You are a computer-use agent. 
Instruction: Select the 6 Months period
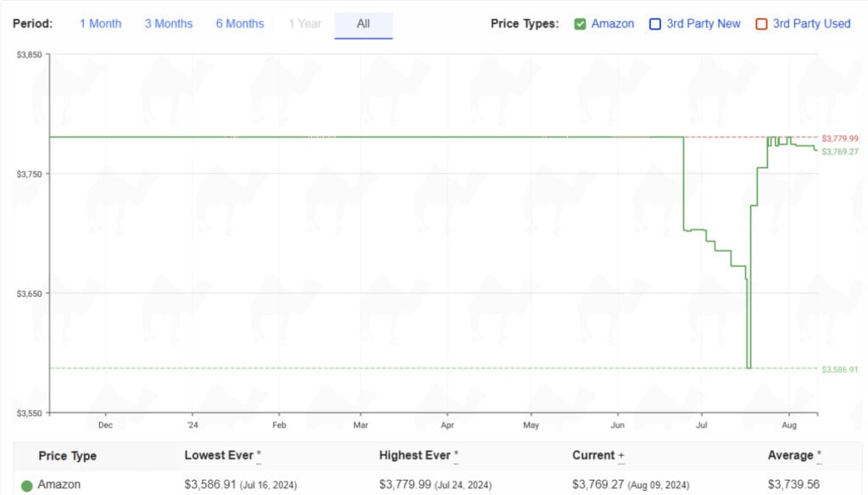pyautogui.click(x=240, y=24)
